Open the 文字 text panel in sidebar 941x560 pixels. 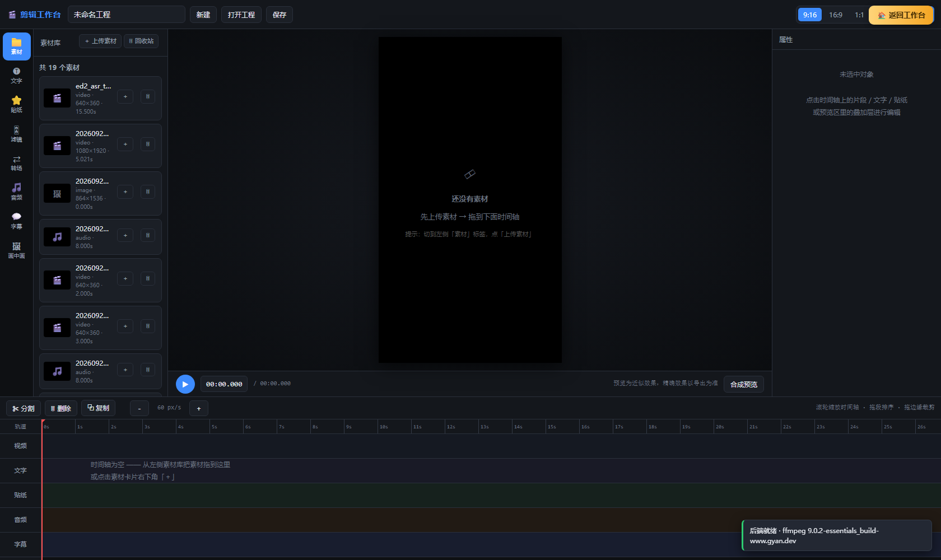(x=17, y=76)
